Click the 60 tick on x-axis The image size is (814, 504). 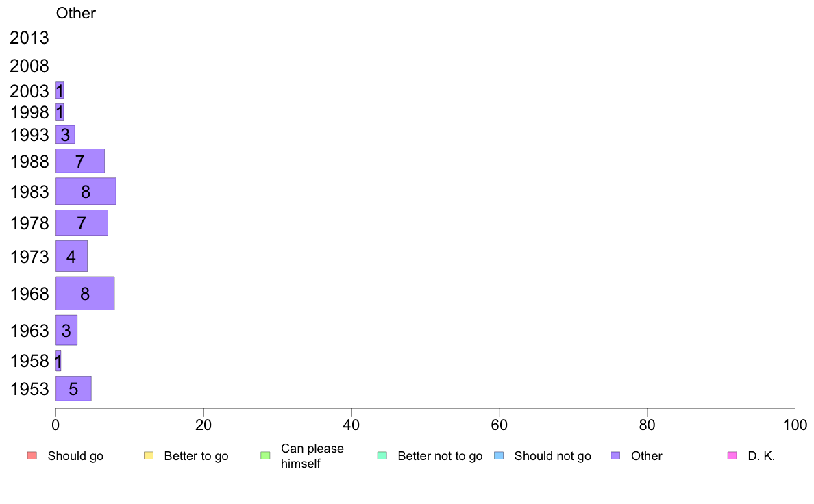pyautogui.click(x=499, y=425)
